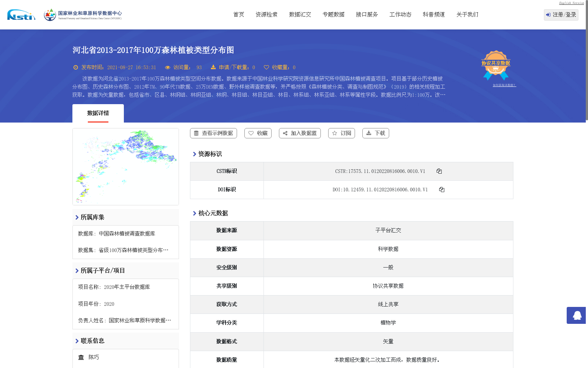Image resolution: width=588 pixels, height=368 pixels.
Task: Select 数据库: 中国森林植被调查数据库 row
Action: pyautogui.click(x=116, y=234)
